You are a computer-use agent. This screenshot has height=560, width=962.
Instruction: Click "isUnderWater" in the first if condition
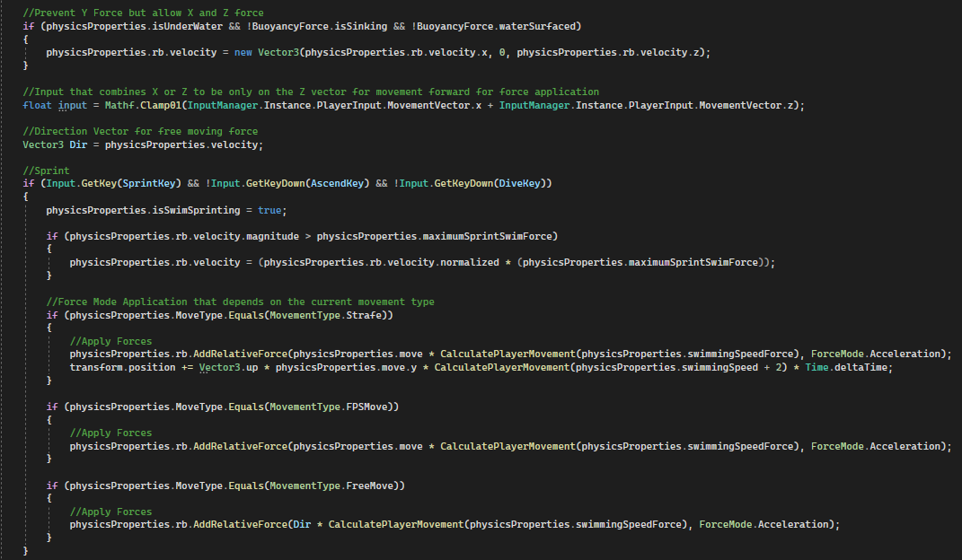[188, 26]
